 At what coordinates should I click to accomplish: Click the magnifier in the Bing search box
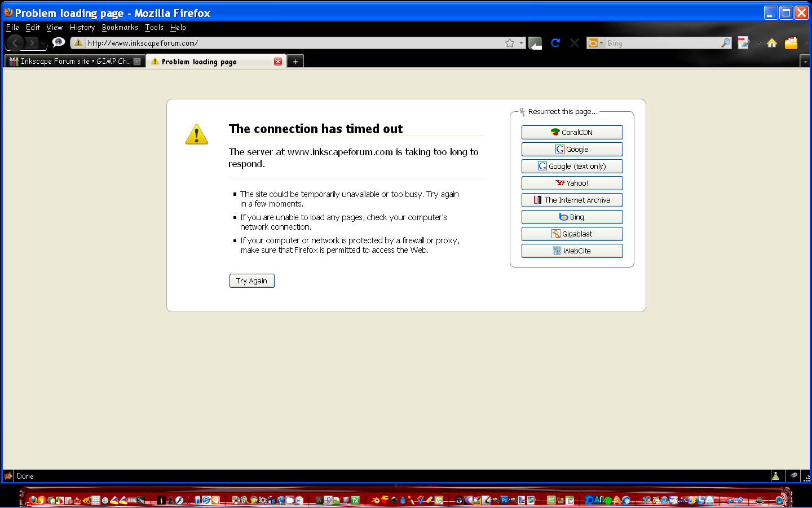coord(726,43)
